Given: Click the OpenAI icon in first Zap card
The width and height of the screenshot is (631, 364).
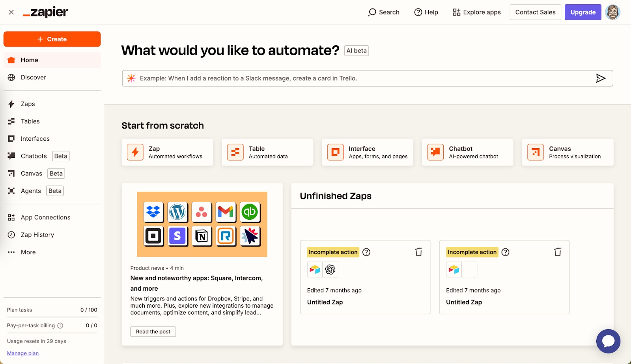Looking at the screenshot, I should [x=330, y=270].
